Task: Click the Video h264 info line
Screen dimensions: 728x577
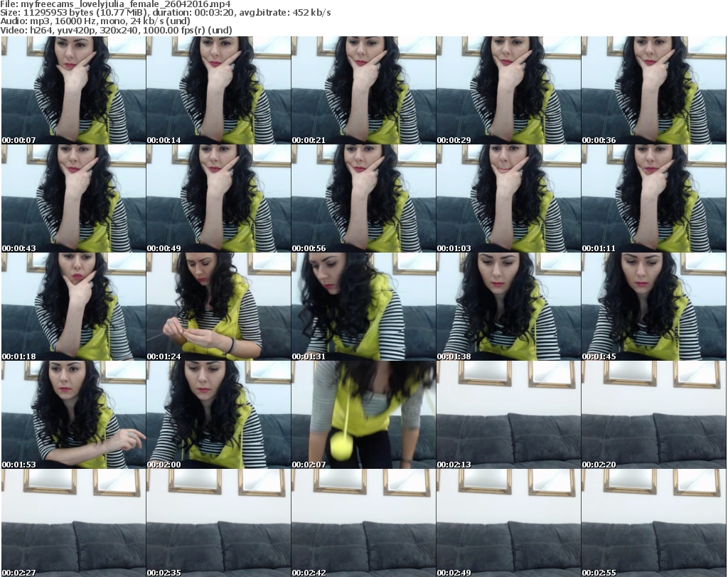Action: pos(116,30)
